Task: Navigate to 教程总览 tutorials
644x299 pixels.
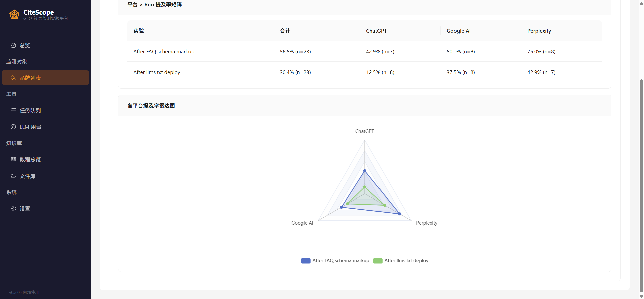Action: click(45, 159)
